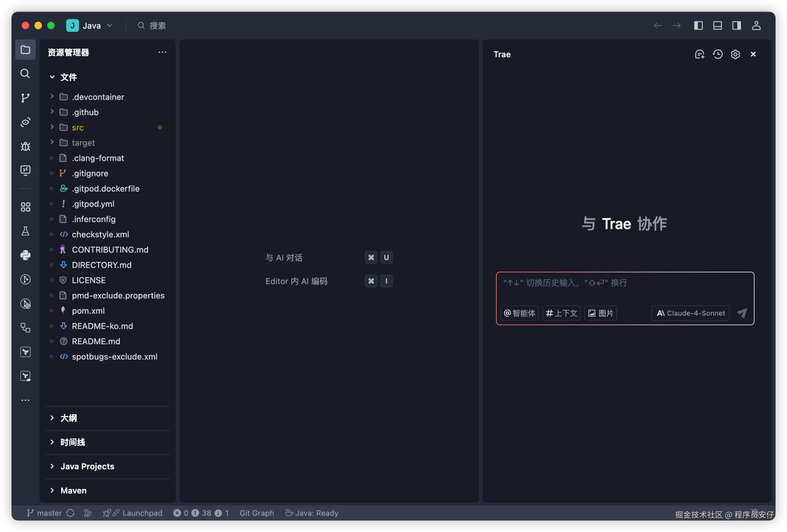The height and width of the screenshot is (532, 787).
Task: Open the Search sidebar icon
Action: pos(25,73)
